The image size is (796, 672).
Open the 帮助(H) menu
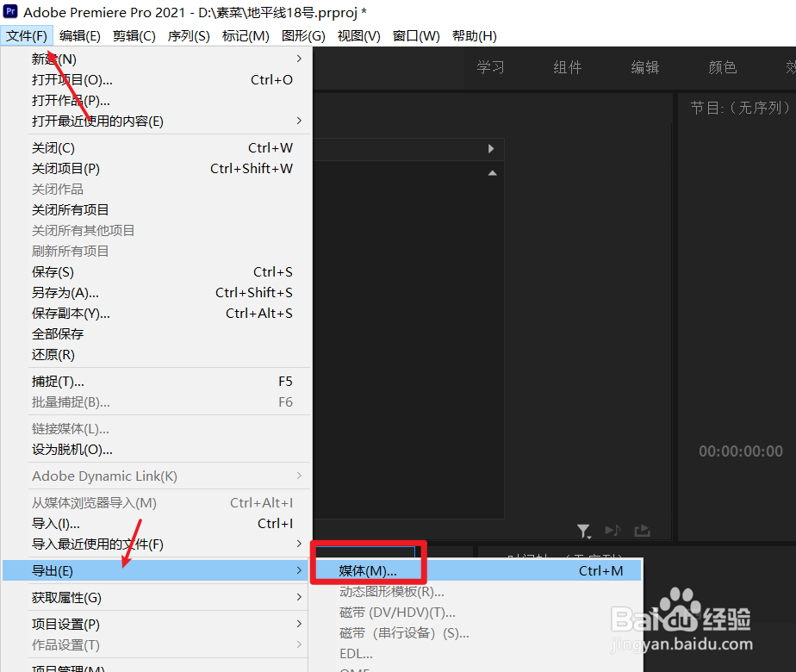click(x=474, y=36)
